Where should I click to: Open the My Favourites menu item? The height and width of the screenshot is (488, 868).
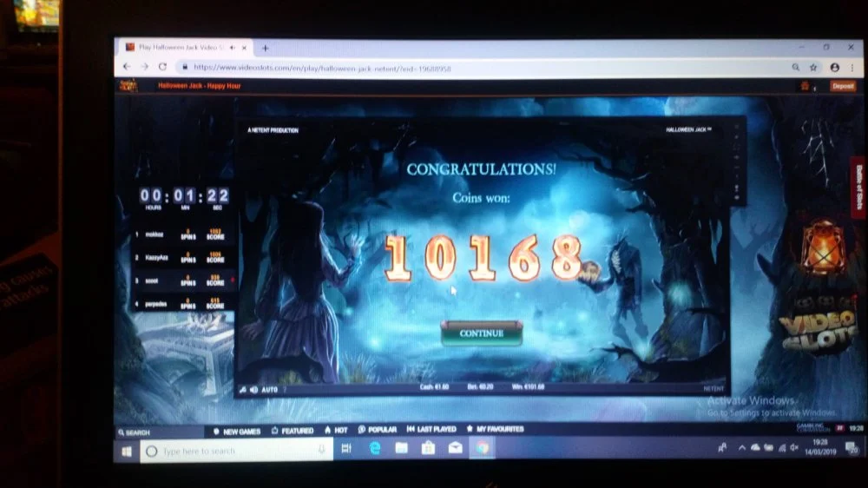coord(495,429)
